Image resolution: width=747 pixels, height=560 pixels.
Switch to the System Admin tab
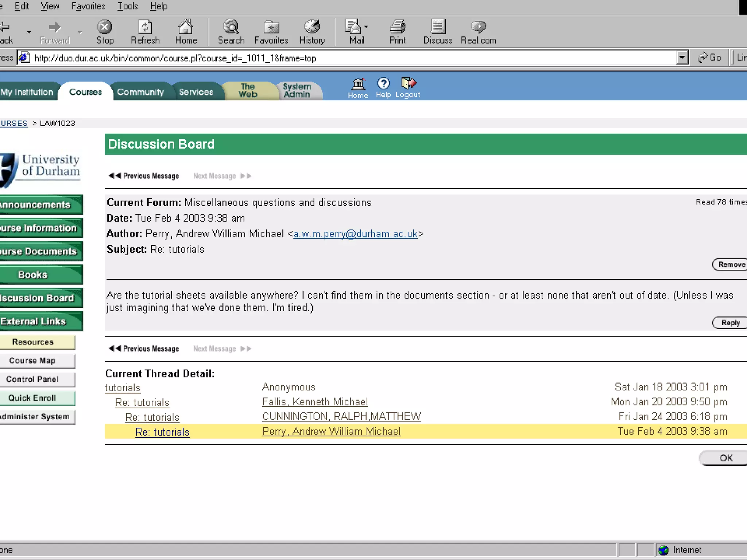pyautogui.click(x=297, y=90)
